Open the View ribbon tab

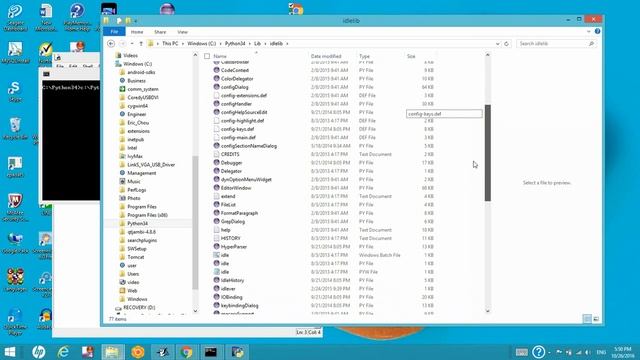(x=182, y=32)
